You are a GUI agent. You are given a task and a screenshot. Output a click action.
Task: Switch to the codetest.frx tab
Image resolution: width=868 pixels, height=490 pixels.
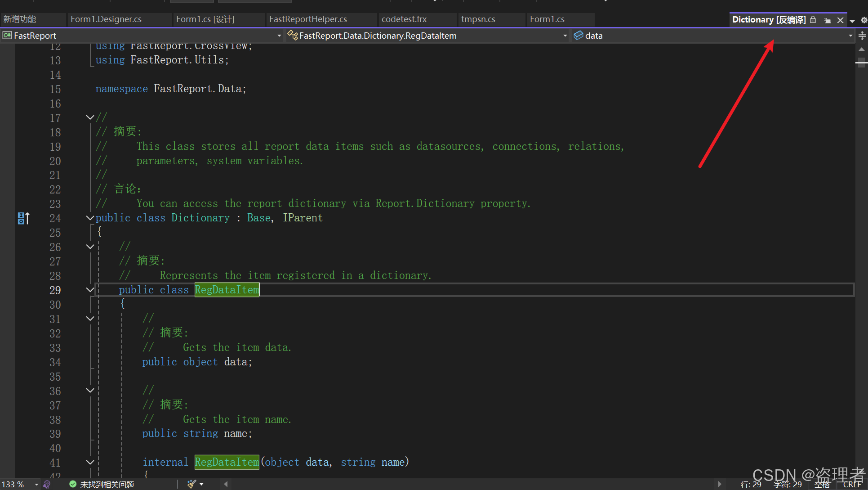coord(404,19)
